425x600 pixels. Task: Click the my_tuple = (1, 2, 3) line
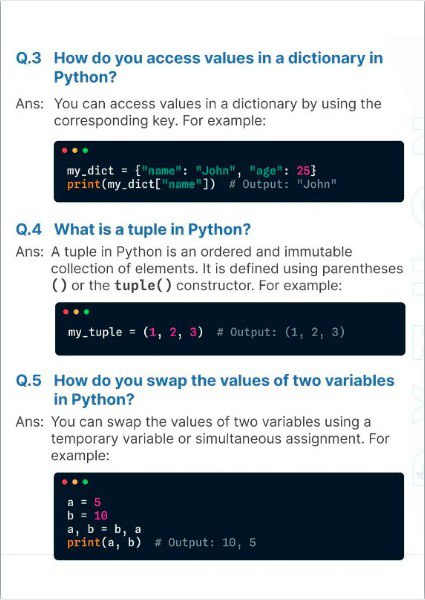pos(135,332)
